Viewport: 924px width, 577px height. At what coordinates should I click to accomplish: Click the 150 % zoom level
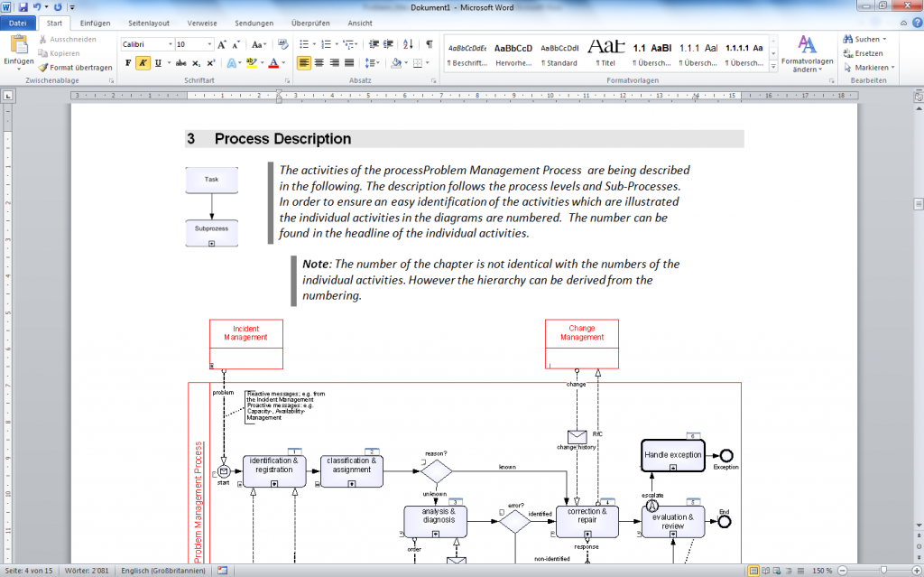822,571
